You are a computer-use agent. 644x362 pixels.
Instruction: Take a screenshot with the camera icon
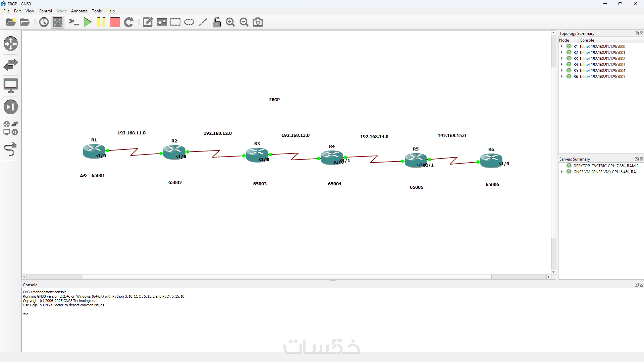[258, 22]
